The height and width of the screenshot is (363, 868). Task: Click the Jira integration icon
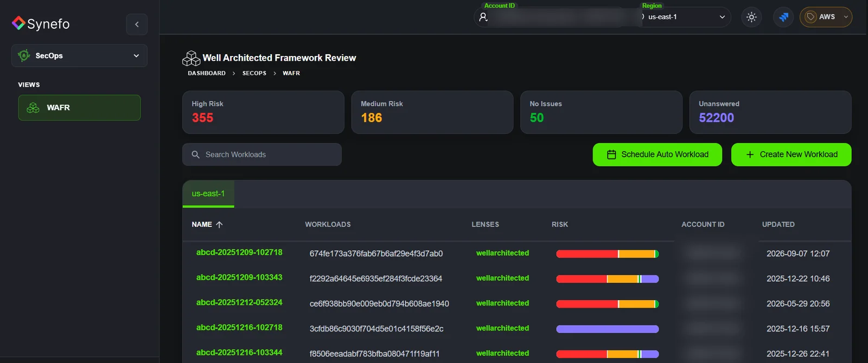783,17
